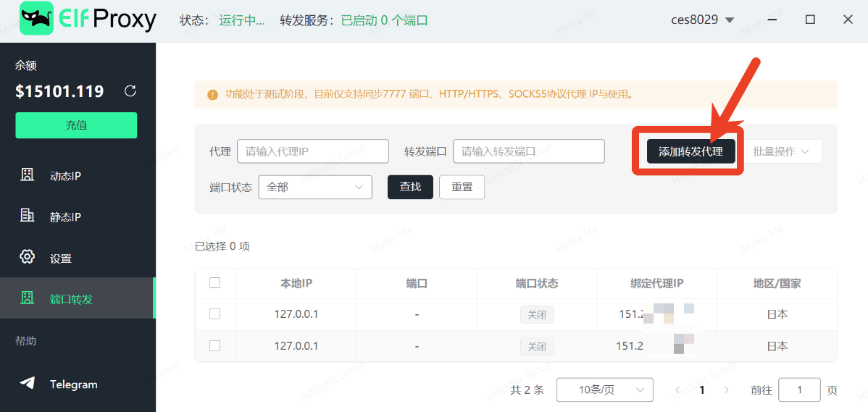Click the orange warning notice icon
868x412 pixels.
pos(212,95)
